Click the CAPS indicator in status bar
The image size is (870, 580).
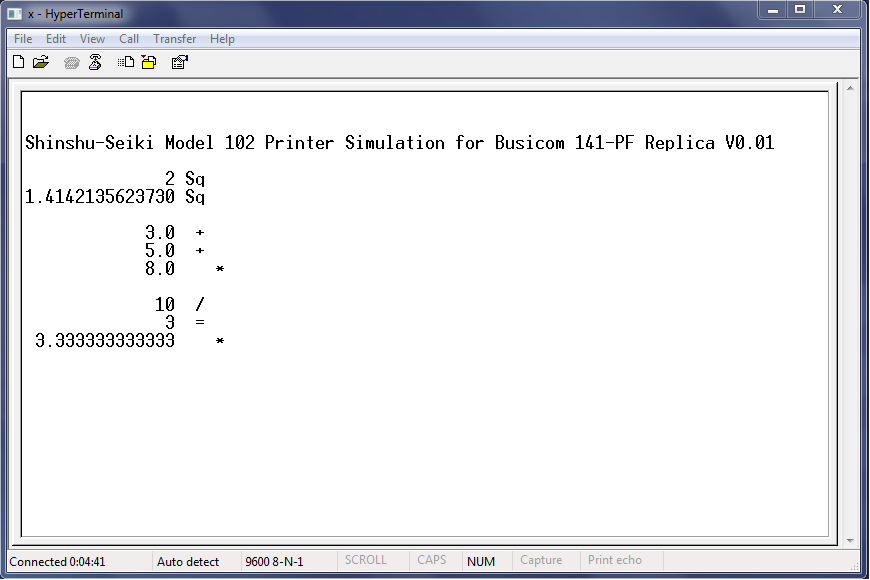pos(432,560)
